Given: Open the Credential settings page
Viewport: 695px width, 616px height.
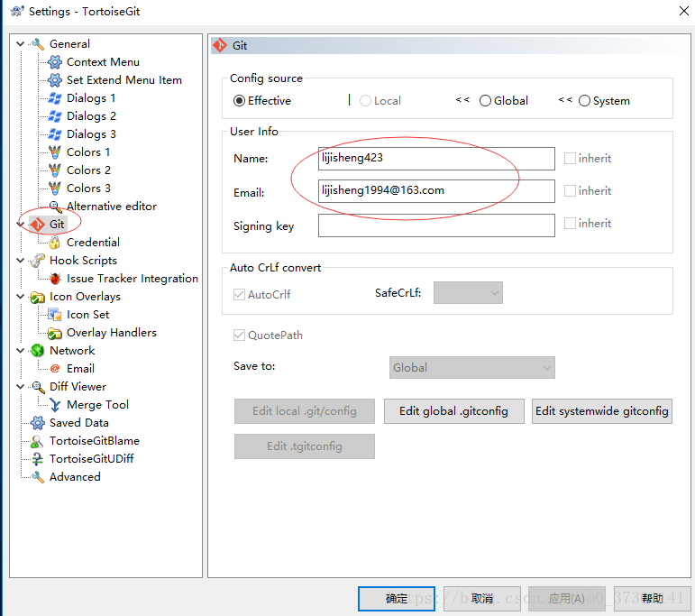Looking at the screenshot, I should (x=93, y=243).
